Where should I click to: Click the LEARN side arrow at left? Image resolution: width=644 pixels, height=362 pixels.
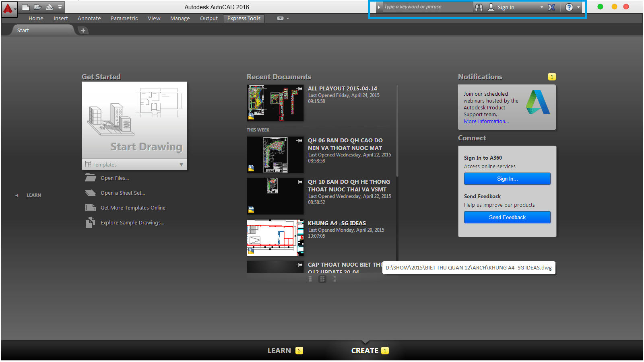pyautogui.click(x=17, y=195)
